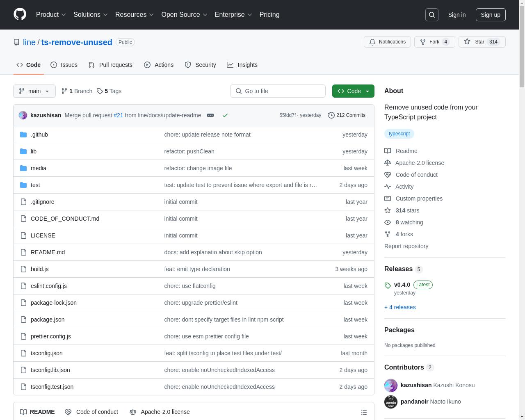Image resolution: width=525 pixels, height=420 pixels.
Task: Open README outline list icon
Action: click(364, 412)
